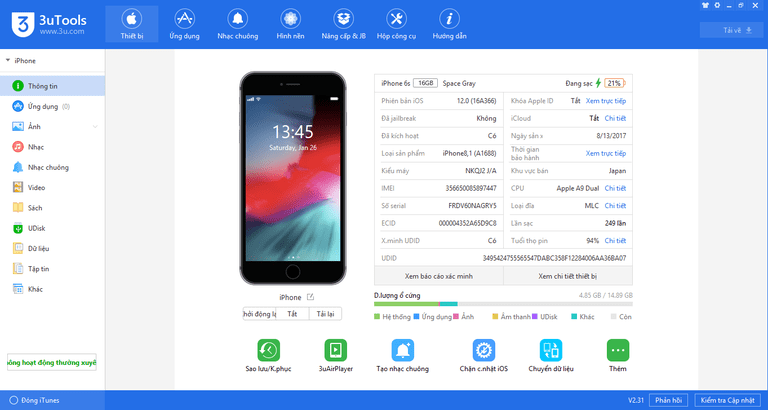Collapse the iPhone device tree
768x410 pixels.
pos(8,61)
